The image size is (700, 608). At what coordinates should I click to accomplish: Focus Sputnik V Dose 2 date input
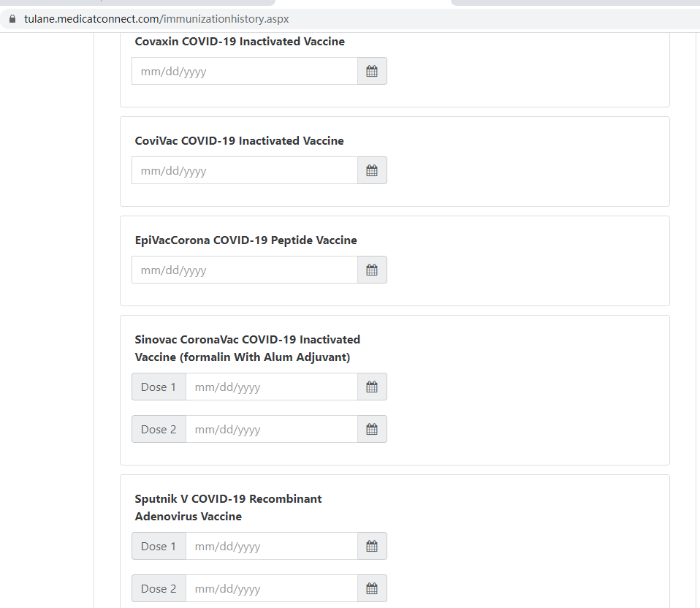pos(271,588)
